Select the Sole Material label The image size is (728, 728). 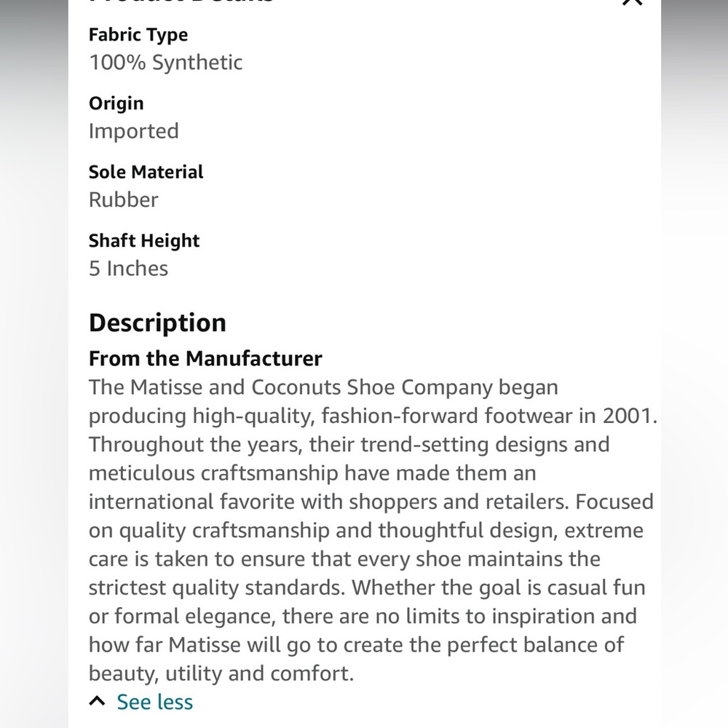[146, 173]
